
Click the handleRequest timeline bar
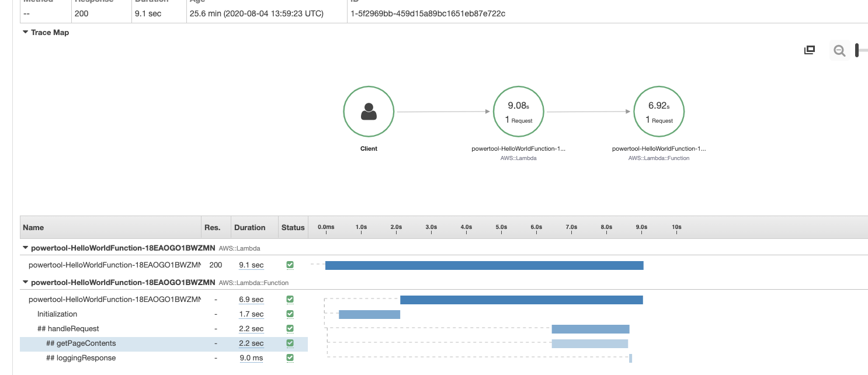tap(591, 329)
